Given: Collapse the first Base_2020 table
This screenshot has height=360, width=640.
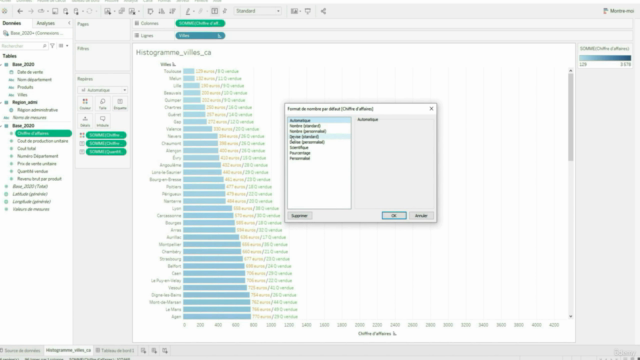Looking at the screenshot, I should [1, 64].
